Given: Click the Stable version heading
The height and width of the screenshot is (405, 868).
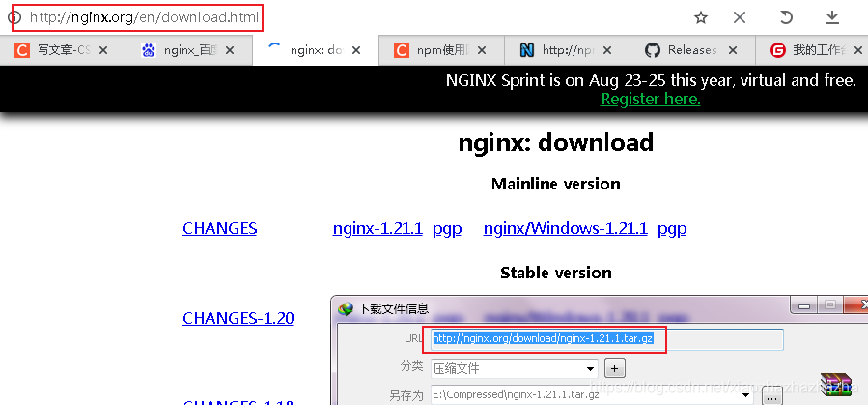Looking at the screenshot, I should point(556,273).
